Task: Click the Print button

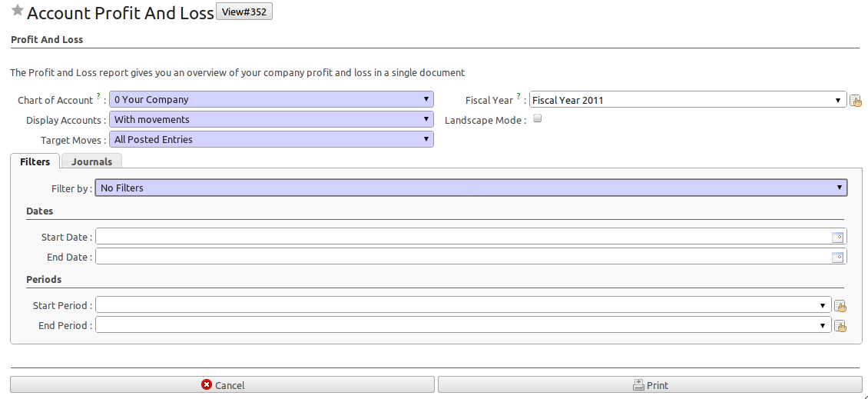Action: point(650,384)
